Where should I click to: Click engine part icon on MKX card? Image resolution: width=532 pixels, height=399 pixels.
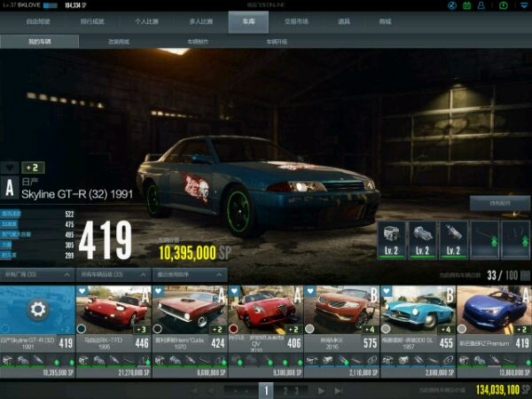coord(312,360)
